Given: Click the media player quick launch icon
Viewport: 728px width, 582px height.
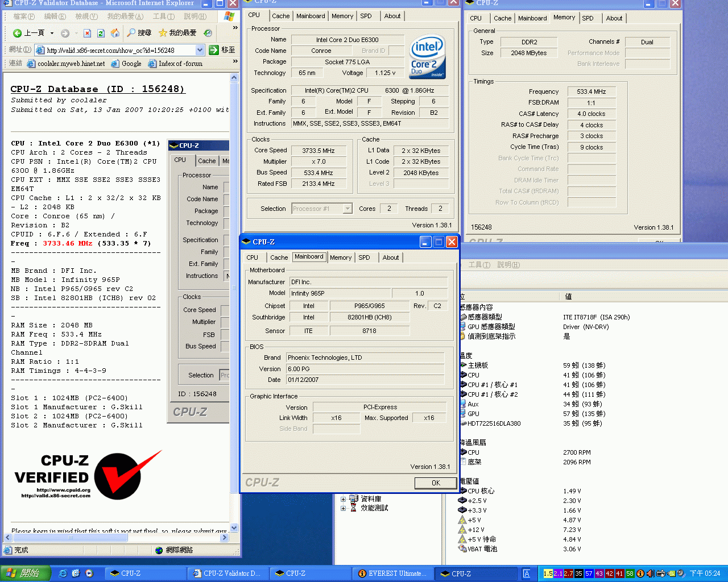Looking at the screenshot, I should (89, 573).
